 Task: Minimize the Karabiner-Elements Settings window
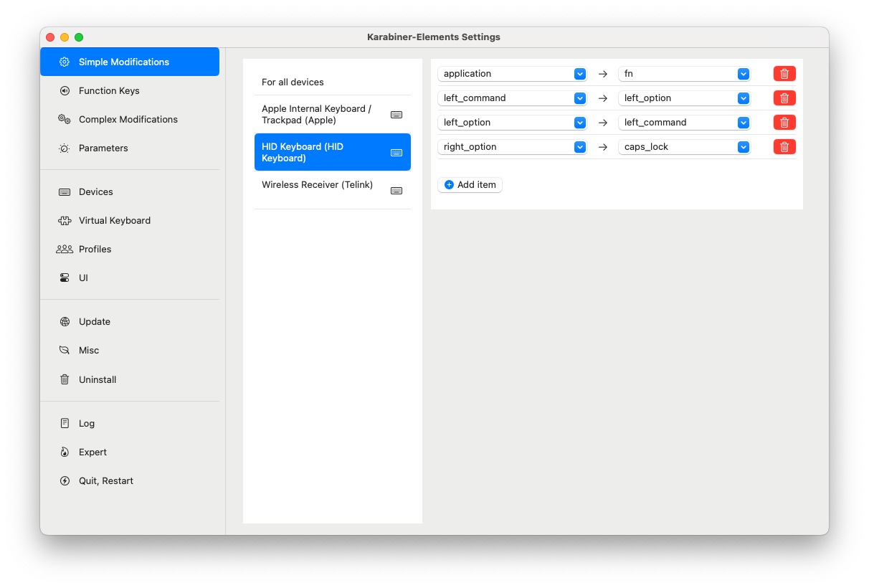click(65, 37)
